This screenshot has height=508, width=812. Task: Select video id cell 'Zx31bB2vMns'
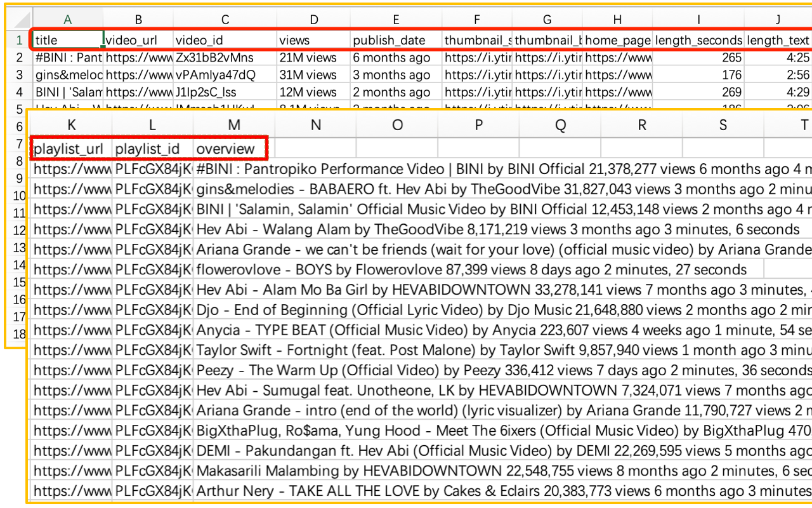[x=225, y=58]
